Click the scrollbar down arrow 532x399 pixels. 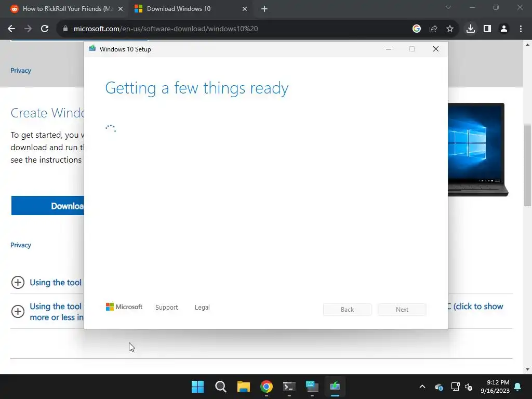[527, 369]
